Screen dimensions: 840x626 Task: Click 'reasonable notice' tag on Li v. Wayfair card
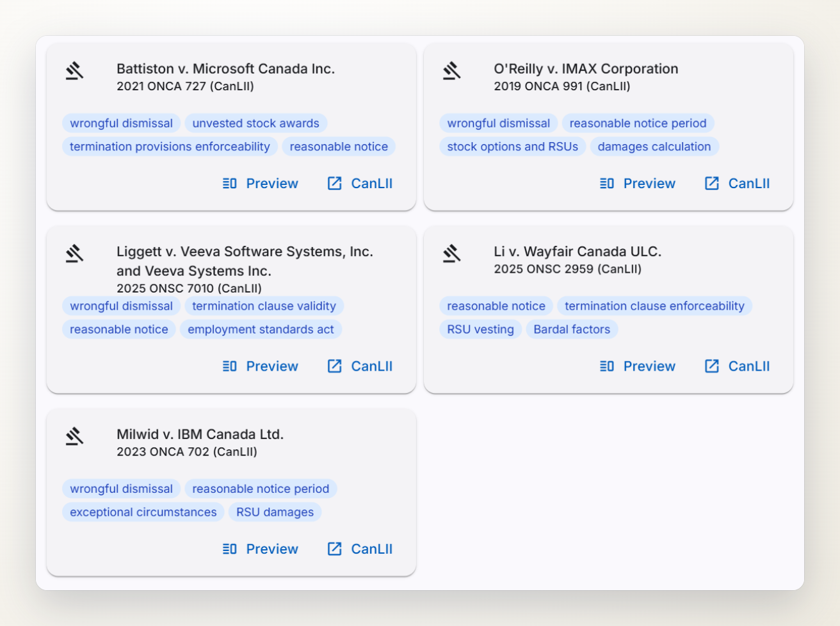click(x=496, y=306)
